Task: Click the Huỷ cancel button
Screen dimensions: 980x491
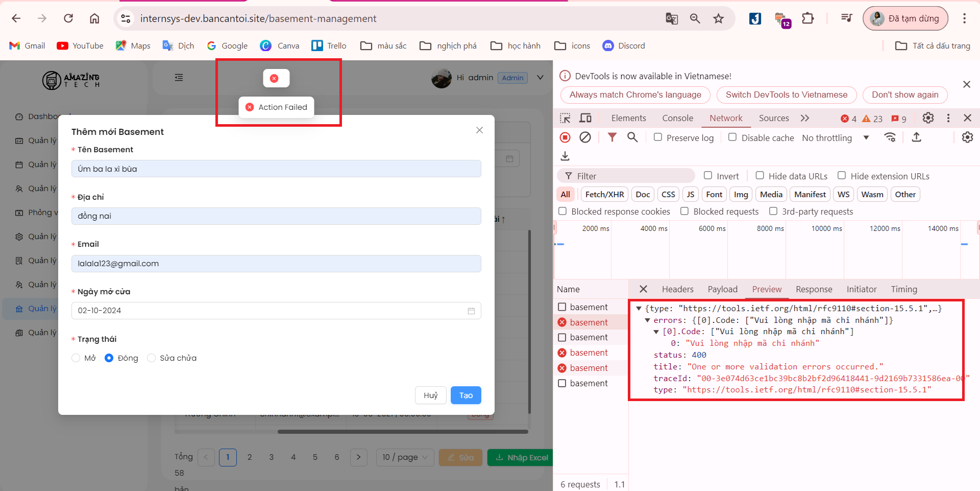Action: [x=430, y=395]
